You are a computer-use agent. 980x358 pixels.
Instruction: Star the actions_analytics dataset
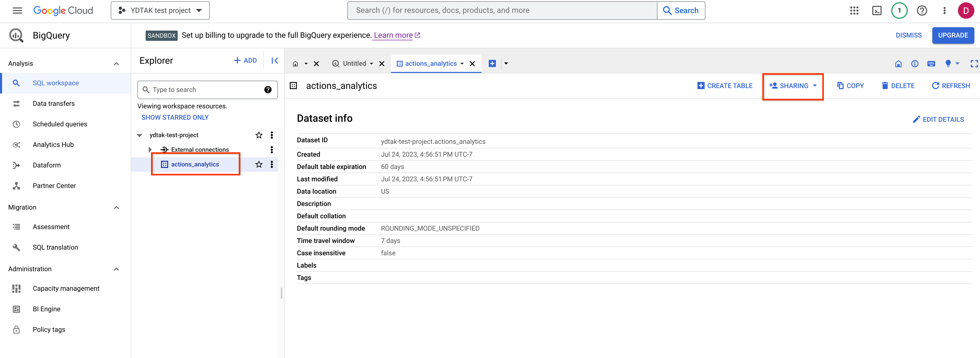(259, 165)
